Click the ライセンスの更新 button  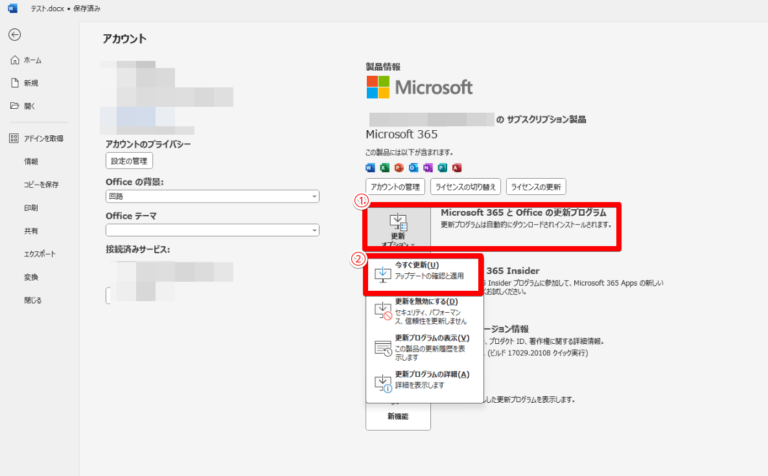pos(537,187)
